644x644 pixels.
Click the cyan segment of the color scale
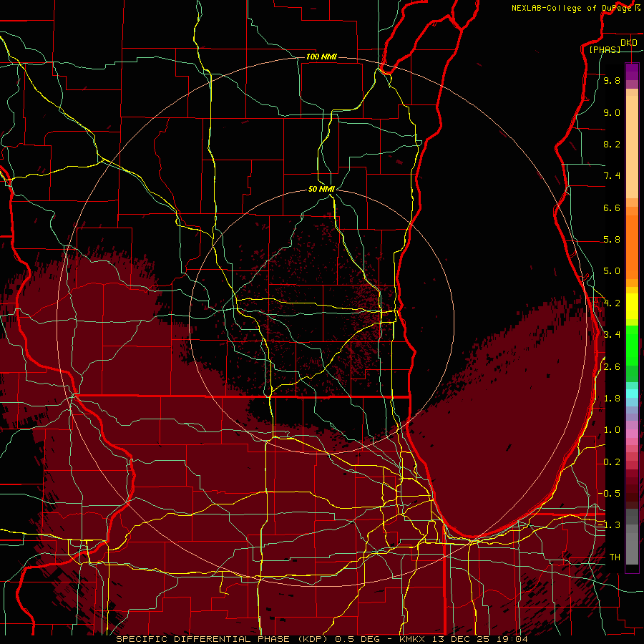point(632,394)
